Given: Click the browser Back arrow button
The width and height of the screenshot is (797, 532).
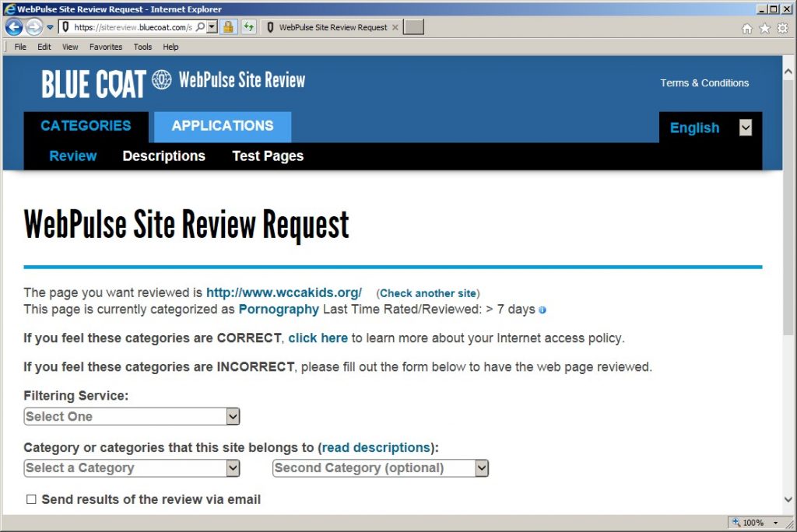Looking at the screenshot, I should click(13, 27).
